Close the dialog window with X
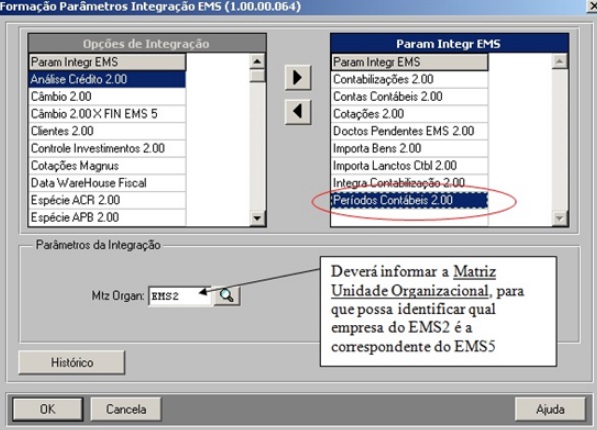The width and height of the screenshot is (597, 430). 592,6
